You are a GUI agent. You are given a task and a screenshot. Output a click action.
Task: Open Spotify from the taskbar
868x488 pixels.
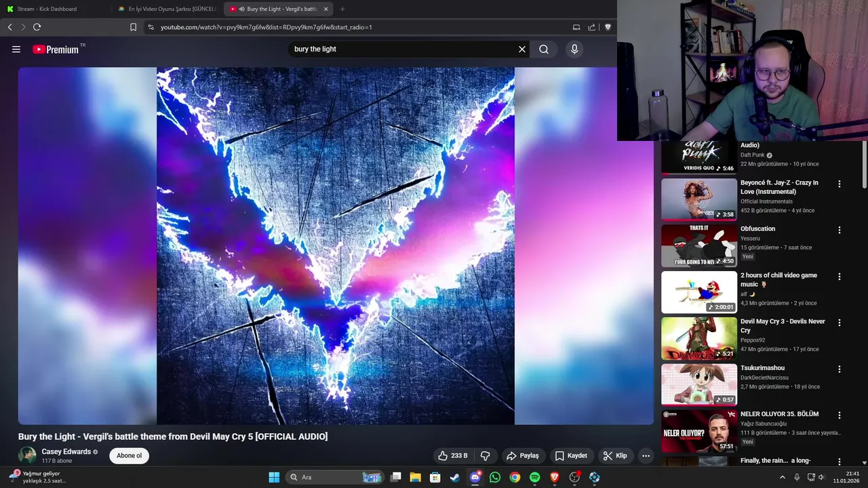coord(535,477)
